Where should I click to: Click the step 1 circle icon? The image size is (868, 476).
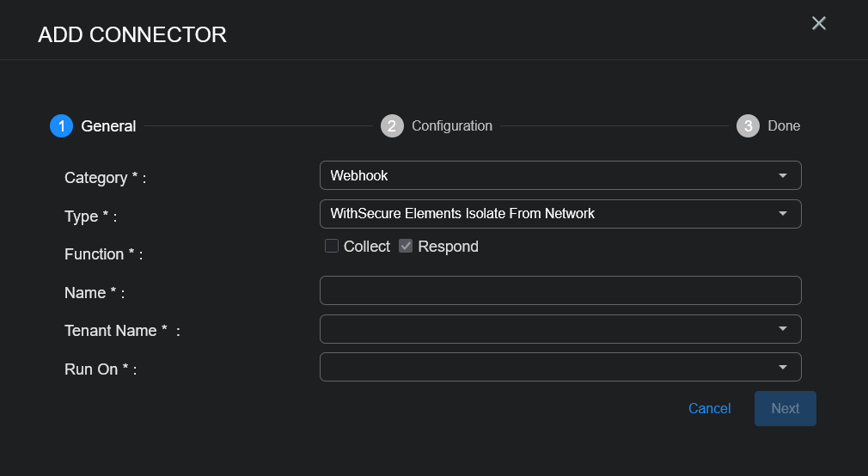click(61, 126)
